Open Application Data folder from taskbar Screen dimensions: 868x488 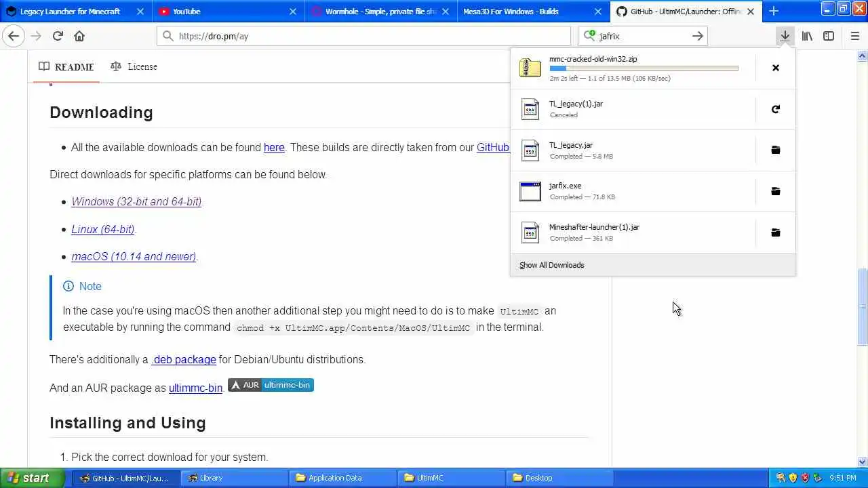pos(342,478)
